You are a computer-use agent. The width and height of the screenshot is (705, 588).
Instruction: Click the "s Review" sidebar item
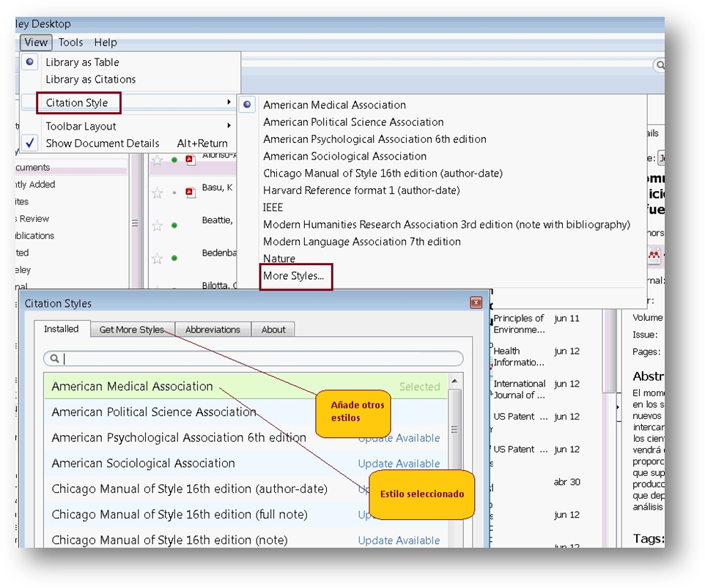pyautogui.click(x=32, y=219)
